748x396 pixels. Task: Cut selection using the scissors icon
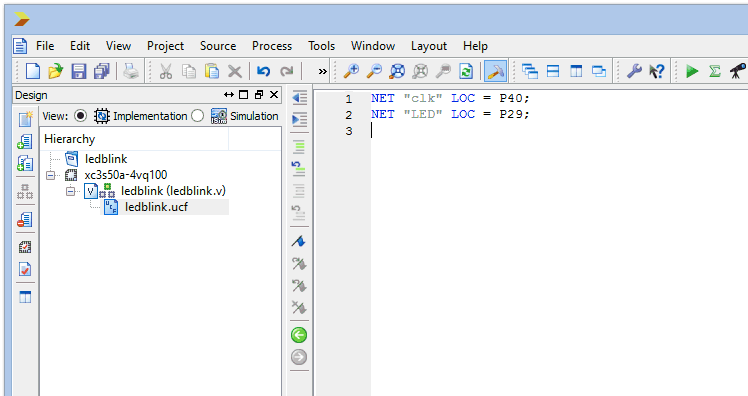166,71
